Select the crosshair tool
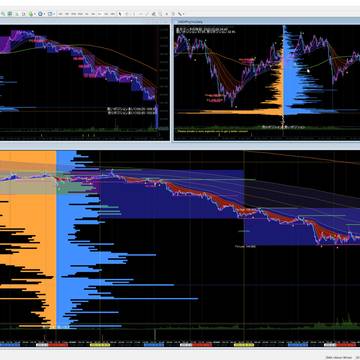The image size is (360, 360). tap(127, 14)
